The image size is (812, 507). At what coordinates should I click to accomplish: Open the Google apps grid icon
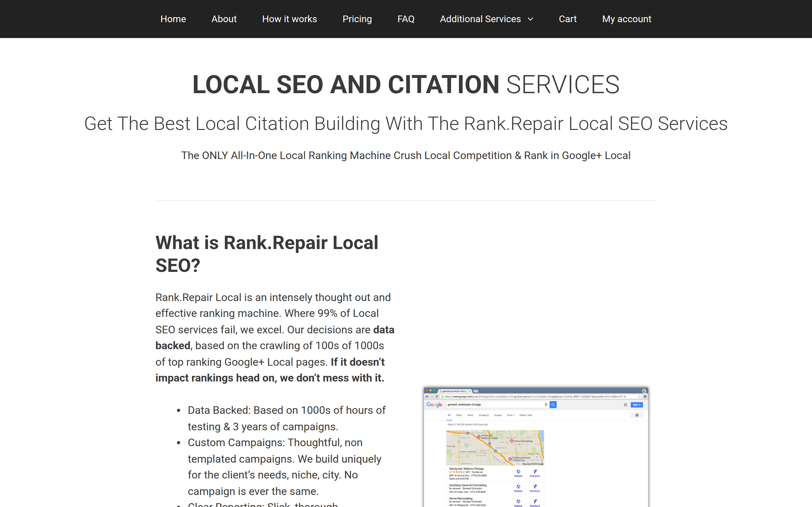click(x=625, y=405)
